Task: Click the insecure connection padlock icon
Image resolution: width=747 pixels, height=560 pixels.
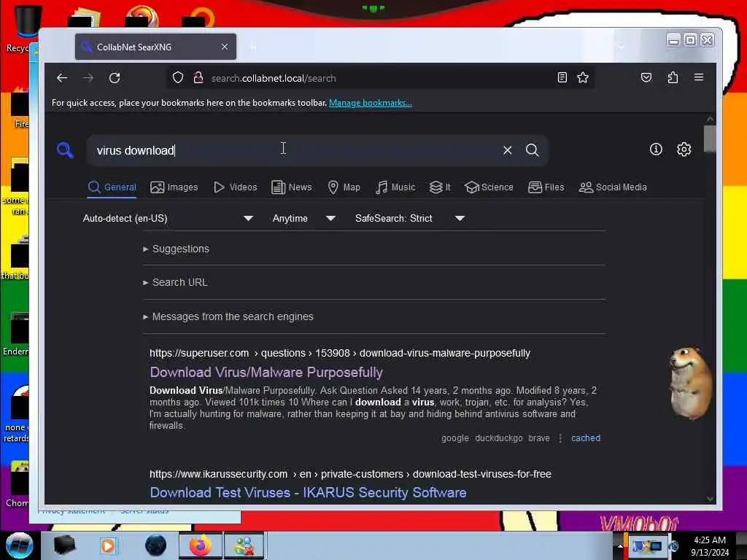Action: coord(198,77)
